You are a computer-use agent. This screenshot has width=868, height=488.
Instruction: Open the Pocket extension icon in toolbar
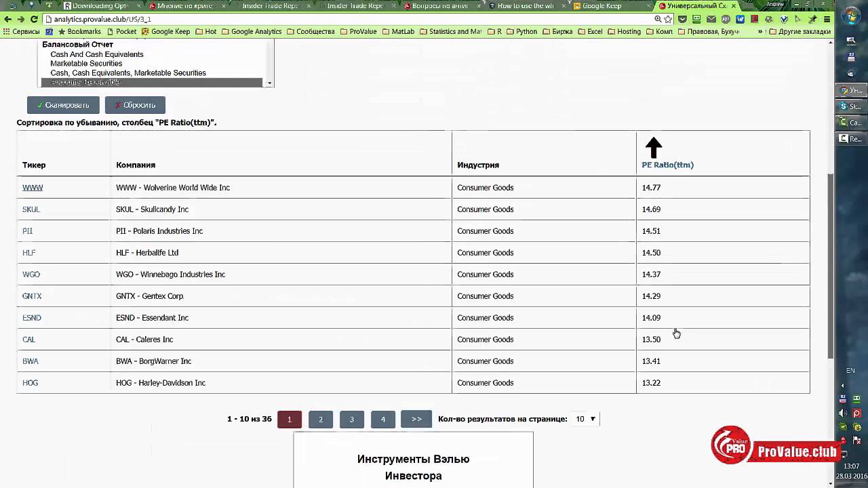(682, 19)
